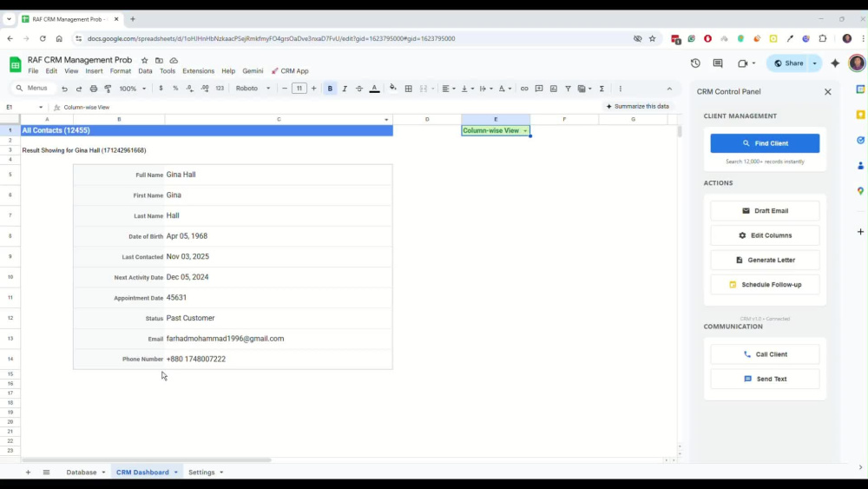Open the Gemini sparkle icon
Image resolution: width=868 pixels, height=489 pixels.
point(835,63)
